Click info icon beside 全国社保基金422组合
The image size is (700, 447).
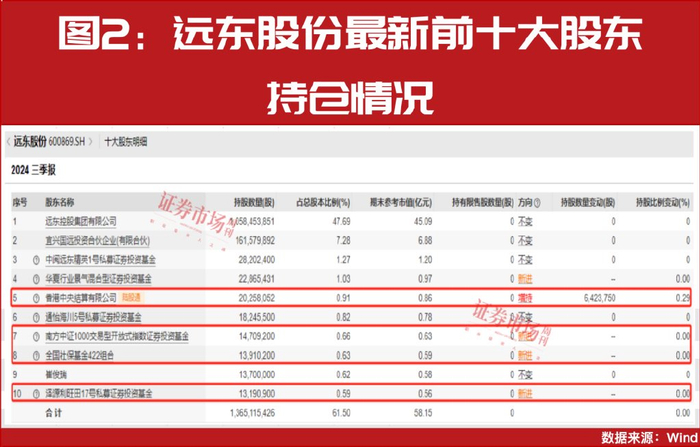click(x=36, y=355)
